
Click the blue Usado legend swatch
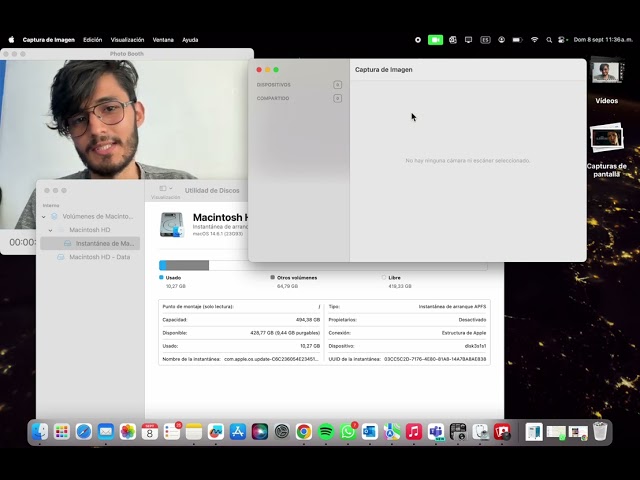(x=161, y=278)
